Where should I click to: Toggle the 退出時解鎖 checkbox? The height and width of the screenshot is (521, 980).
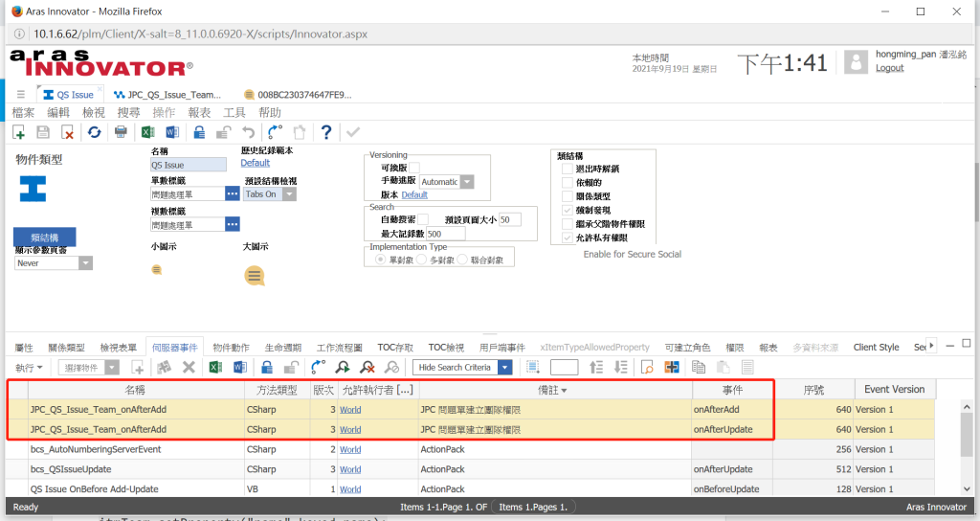pos(568,169)
